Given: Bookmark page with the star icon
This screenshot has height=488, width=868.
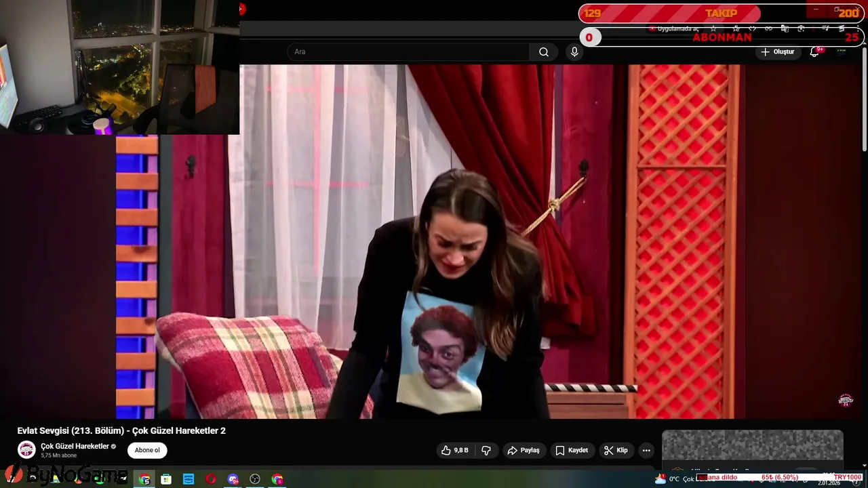Looking at the screenshot, I should pyautogui.click(x=713, y=28).
